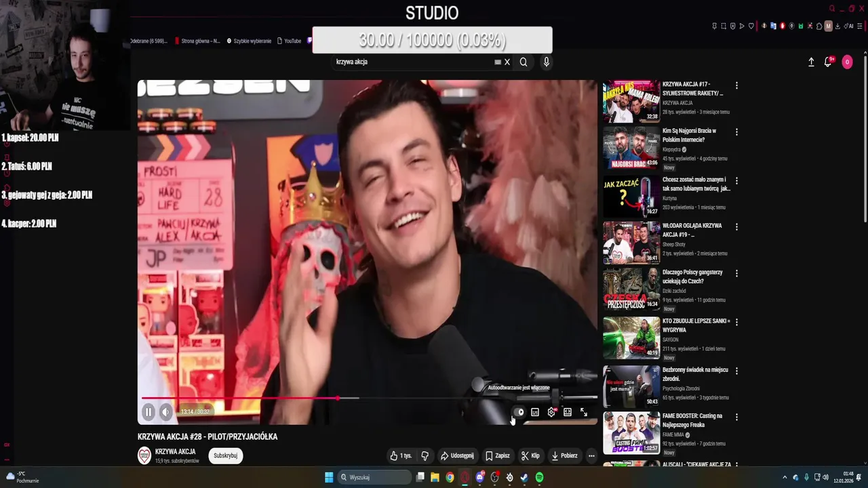868x488 pixels.
Task: Open options for 'Chcesz zostać mało znanym' video
Action: [736, 180]
